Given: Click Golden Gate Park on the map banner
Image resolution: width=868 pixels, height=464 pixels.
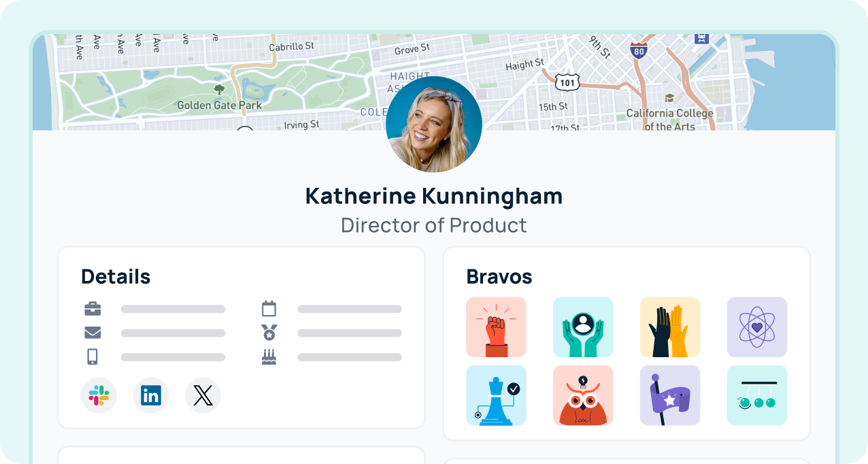Looking at the screenshot, I should 218,105.
